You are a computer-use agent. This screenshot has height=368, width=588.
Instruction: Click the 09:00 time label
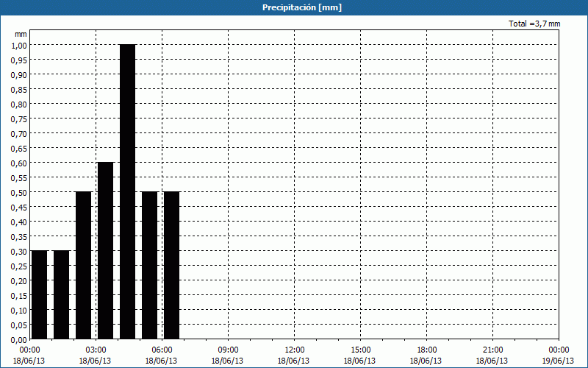click(228, 350)
